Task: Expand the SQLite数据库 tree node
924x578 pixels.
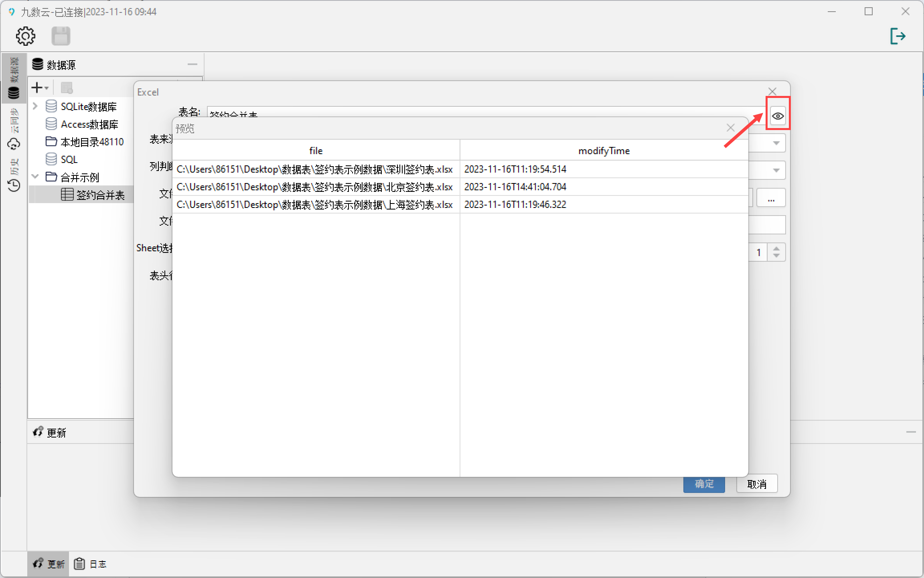Action: (35, 106)
